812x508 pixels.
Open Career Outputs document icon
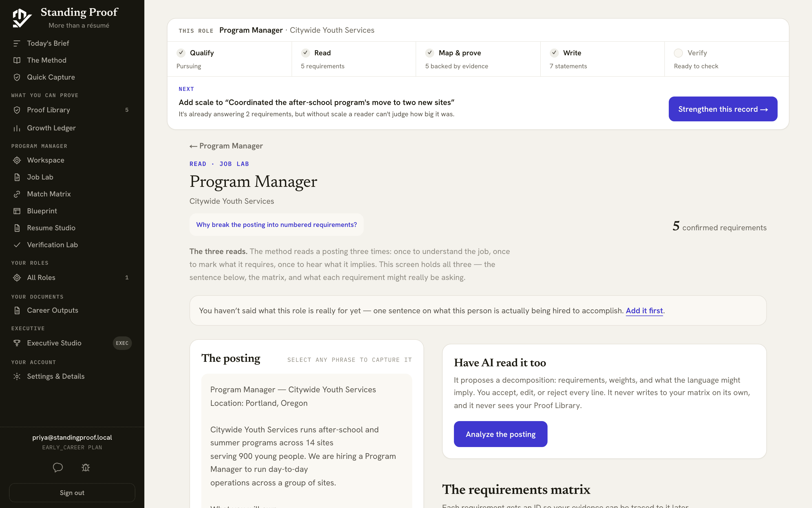coord(17,310)
